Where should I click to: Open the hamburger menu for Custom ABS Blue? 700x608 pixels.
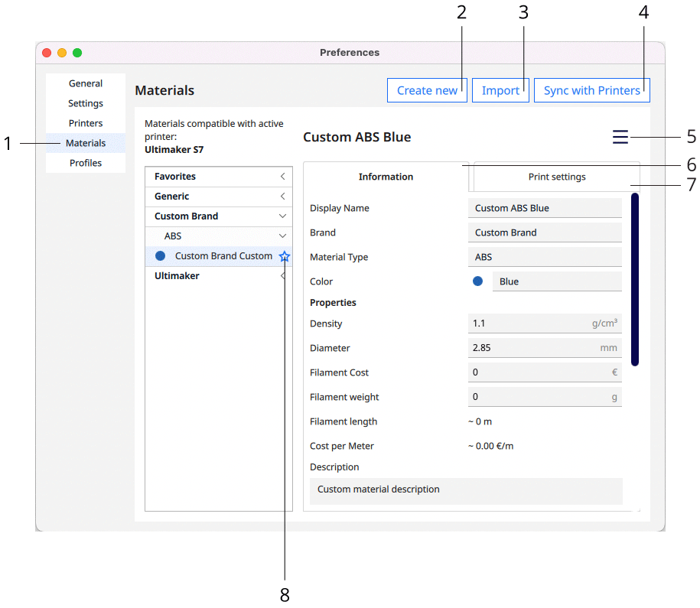click(620, 137)
